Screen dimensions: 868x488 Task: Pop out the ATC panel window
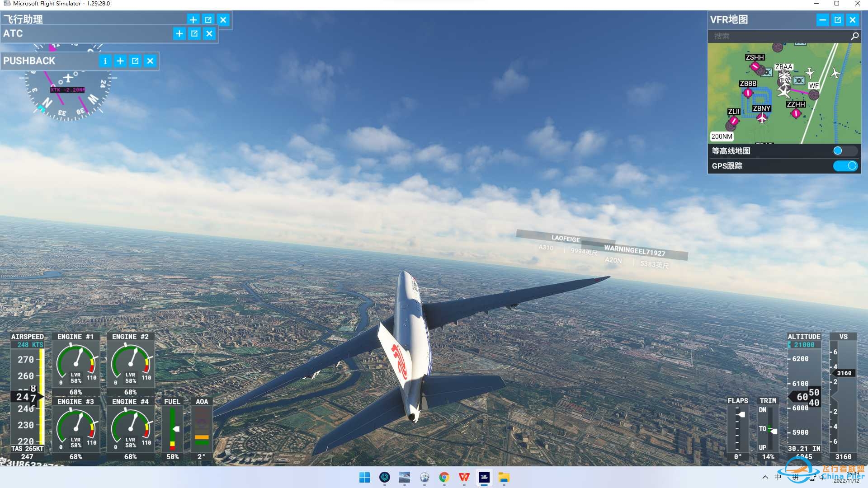pos(194,33)
